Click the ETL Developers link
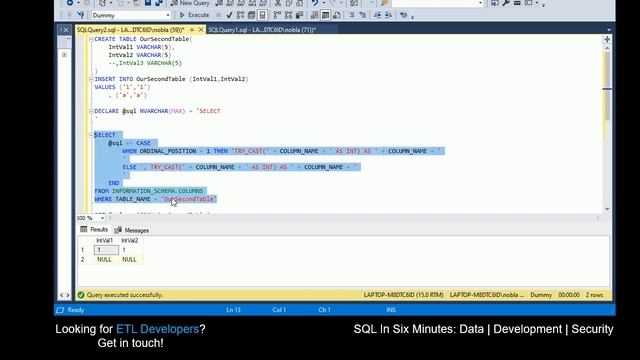 157,329
